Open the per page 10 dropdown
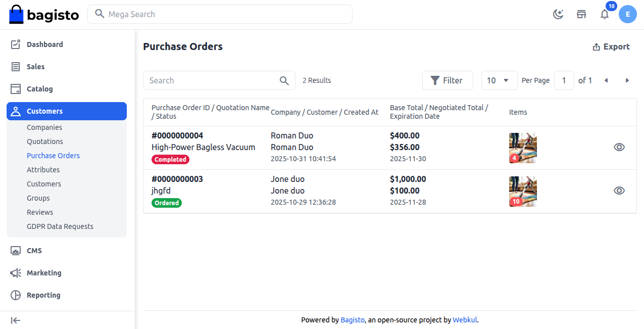This screenshot has width=644, height=329. pyautogui.click(x=499, y=80)
